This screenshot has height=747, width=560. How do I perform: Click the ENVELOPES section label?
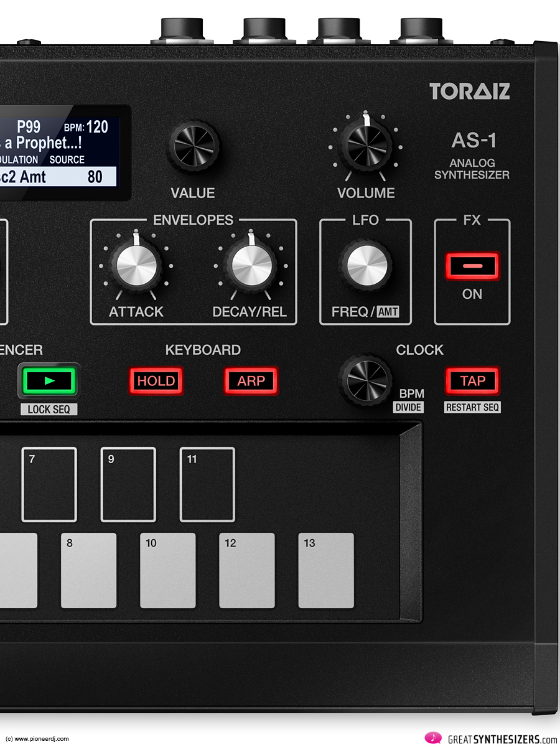[x=193, y=220]
